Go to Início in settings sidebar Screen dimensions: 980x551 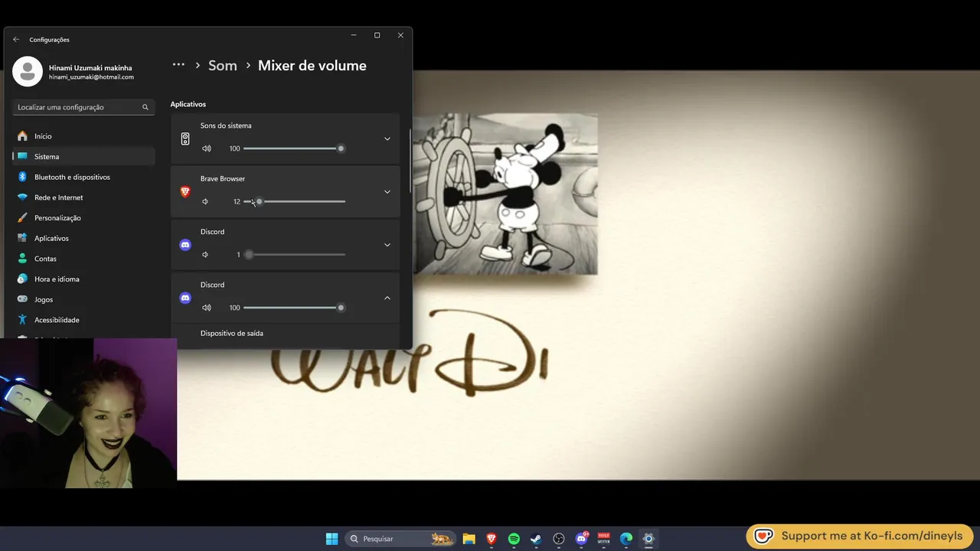point(83,136)
